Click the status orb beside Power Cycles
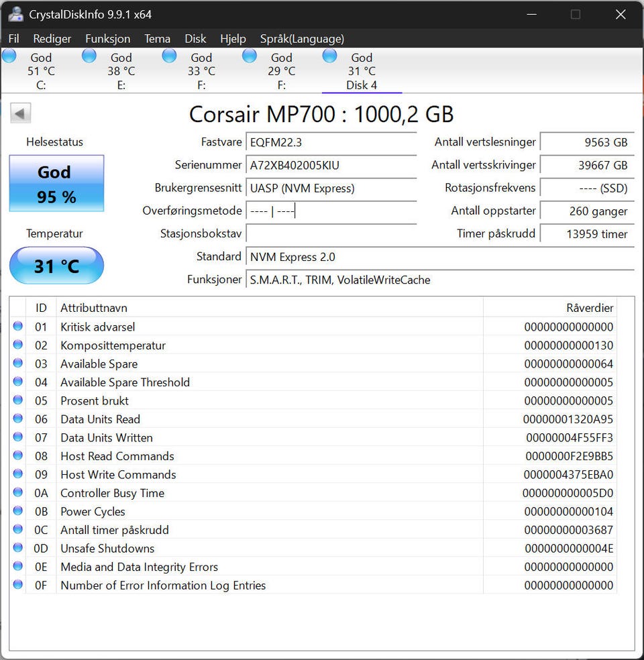 (17, 510)
